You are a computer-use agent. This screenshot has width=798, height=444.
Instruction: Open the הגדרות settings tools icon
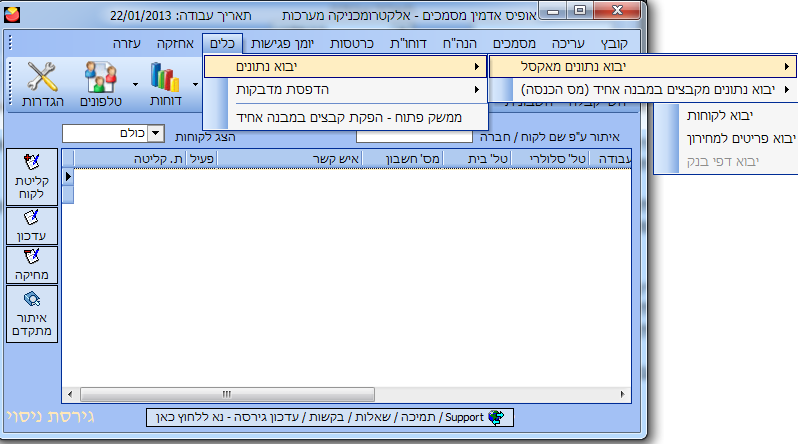pyautogui.click(x=42, y=84)
